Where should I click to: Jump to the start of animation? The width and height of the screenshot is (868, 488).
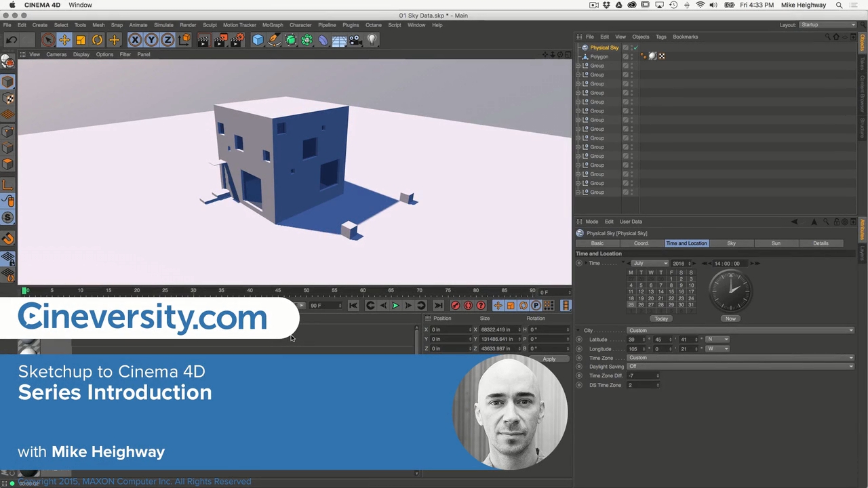(x=353, y=306)
